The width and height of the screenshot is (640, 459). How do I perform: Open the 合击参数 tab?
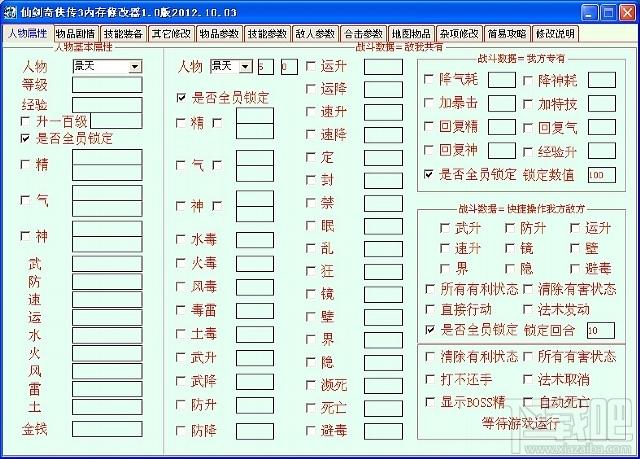click(x=363, y=33)
